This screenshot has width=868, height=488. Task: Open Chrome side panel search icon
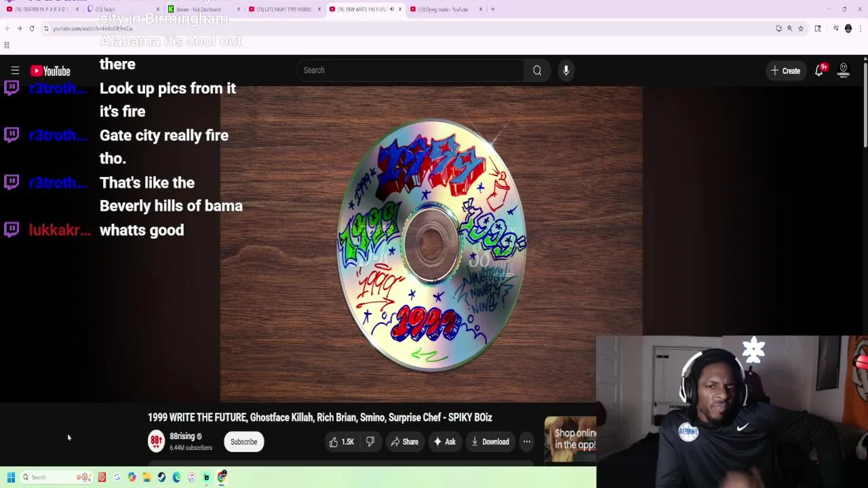pyautogui.click(x=818, y=28)
